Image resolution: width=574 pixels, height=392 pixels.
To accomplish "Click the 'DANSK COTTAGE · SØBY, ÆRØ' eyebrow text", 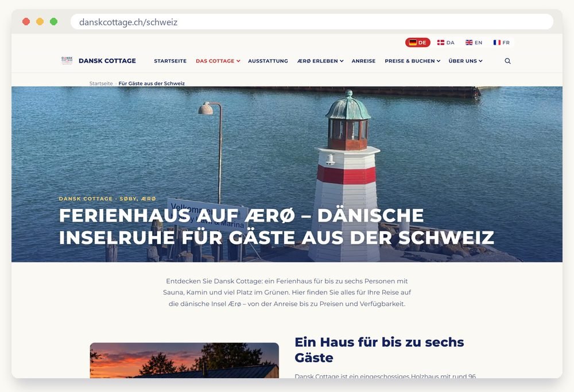I will [x=107, y=199].
